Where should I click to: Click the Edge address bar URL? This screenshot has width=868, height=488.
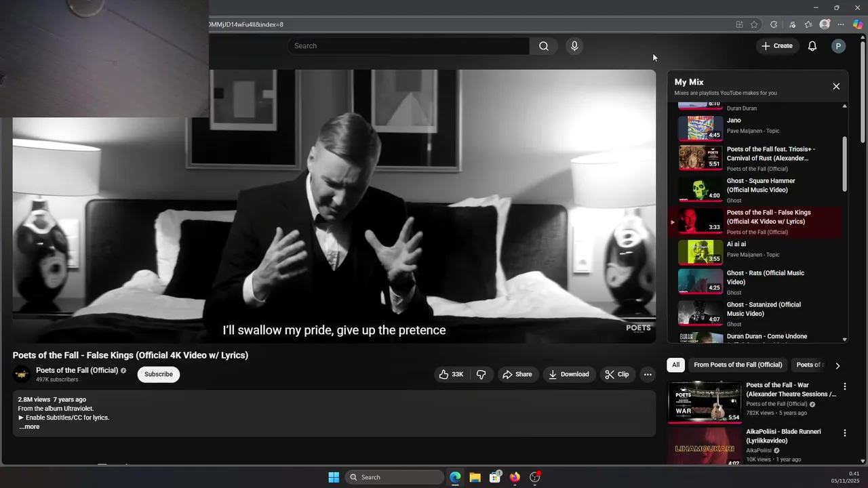tap(246, 24)
